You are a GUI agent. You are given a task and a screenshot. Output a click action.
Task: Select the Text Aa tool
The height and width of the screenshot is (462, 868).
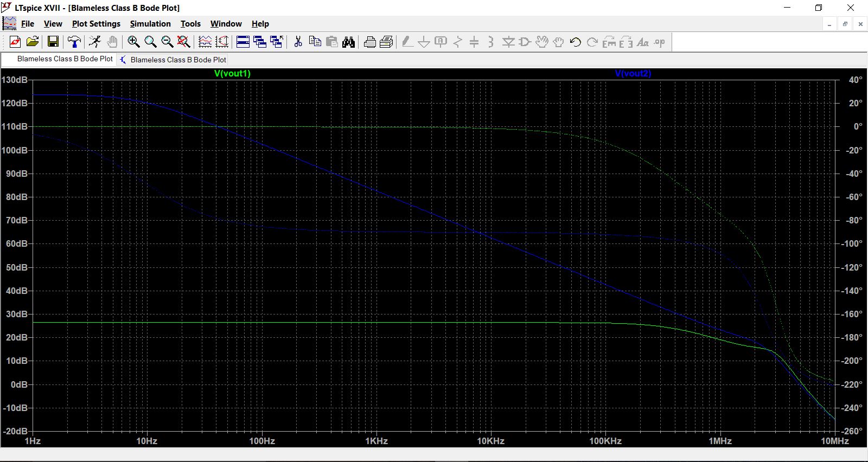coord(643,42)
